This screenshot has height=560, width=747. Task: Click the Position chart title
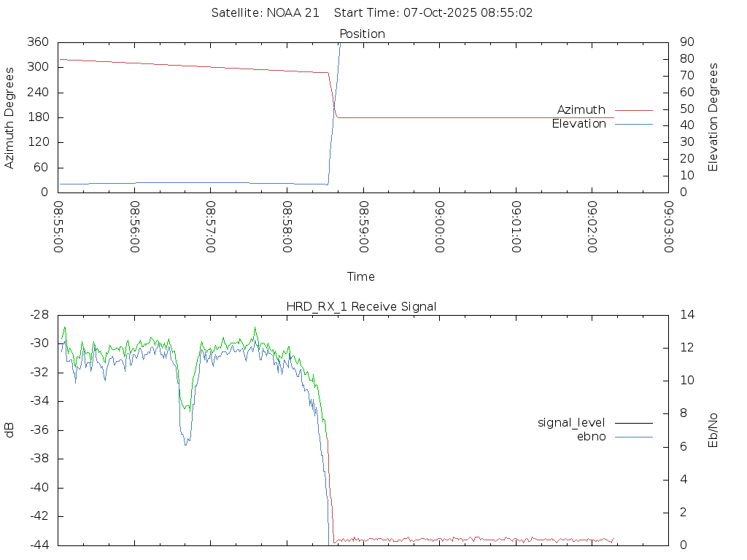363,34
